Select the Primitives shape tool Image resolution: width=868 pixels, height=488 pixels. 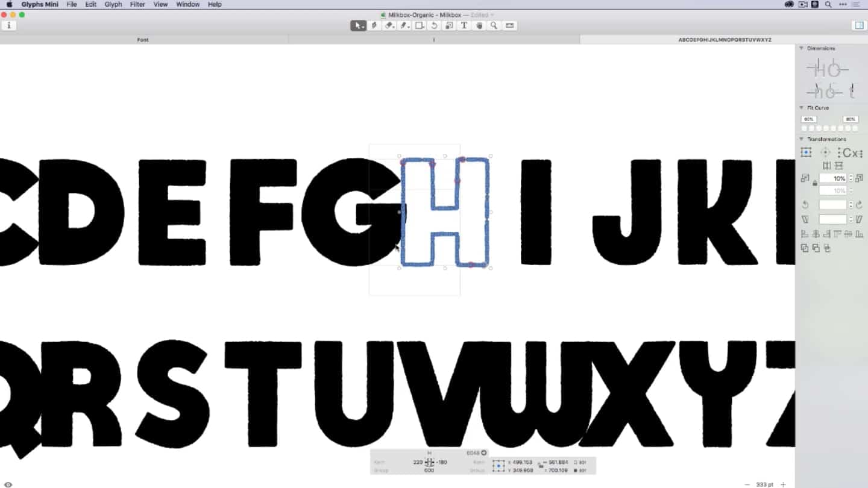point(420,25)
